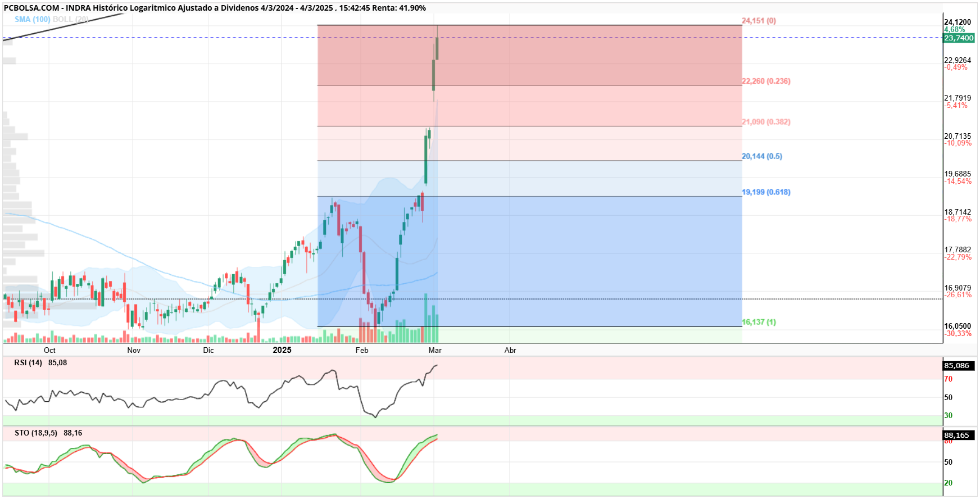Screen dimensions: 980x499
Task: Select the 24,151 (0) Fibonacci level label
Action: tap(759, 21)
